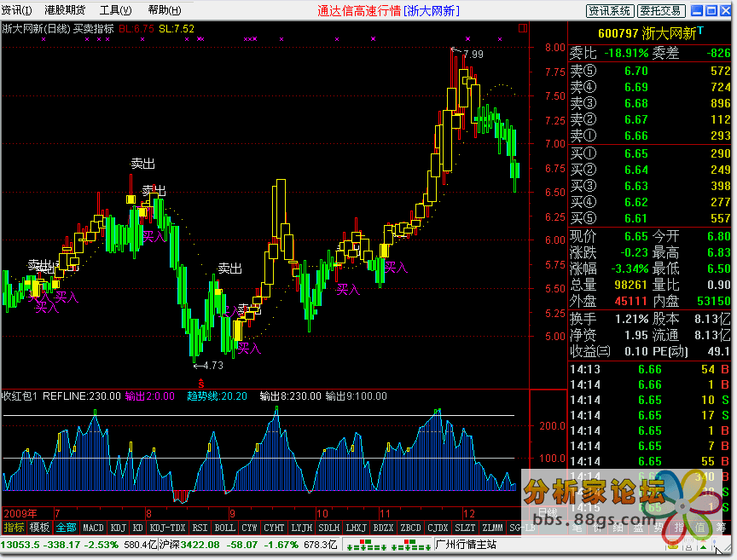This screenshot has height=560, width=737.
Task: Click the red window-layout icon at chart corner
Action: click(523, 29)
